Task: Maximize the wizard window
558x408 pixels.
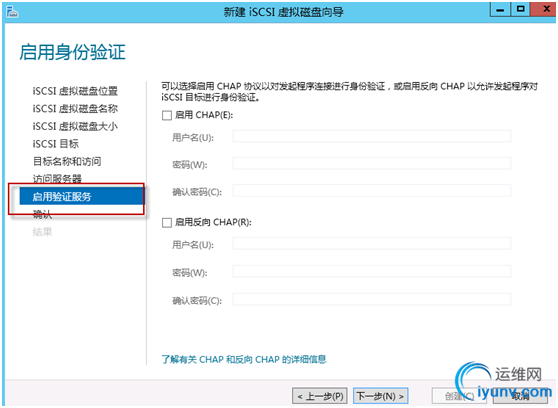Action: click(x=520, y=9)
